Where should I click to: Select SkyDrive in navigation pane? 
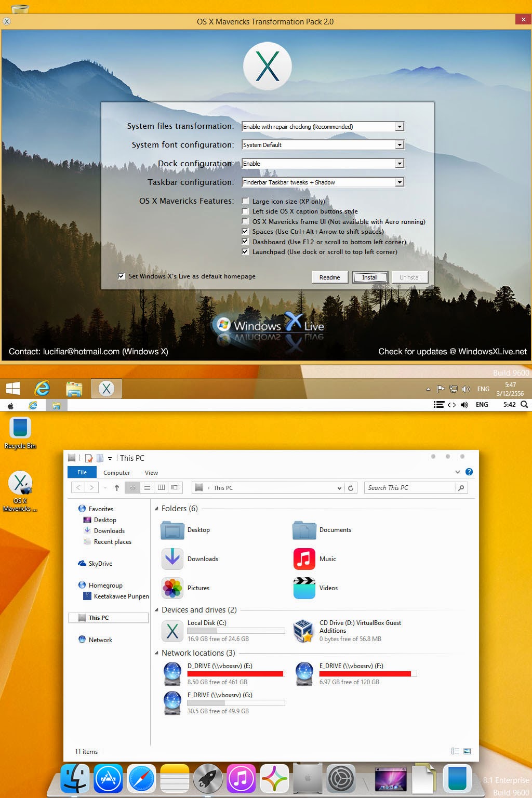click(95, 564)
